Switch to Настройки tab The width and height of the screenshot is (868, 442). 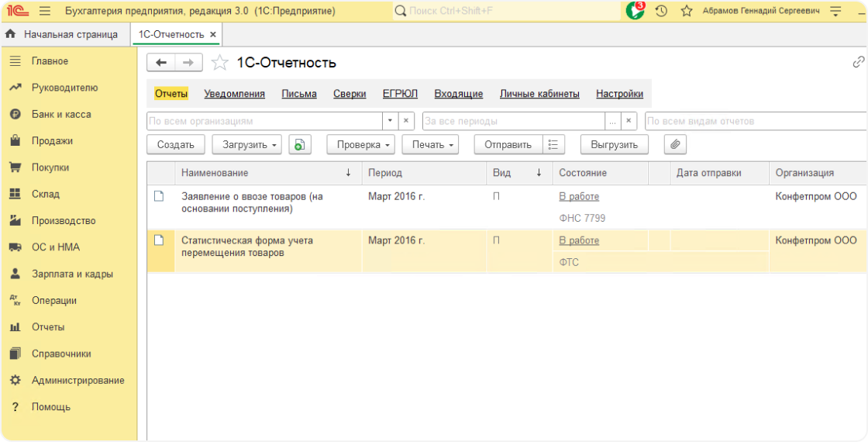coord(619,94)
